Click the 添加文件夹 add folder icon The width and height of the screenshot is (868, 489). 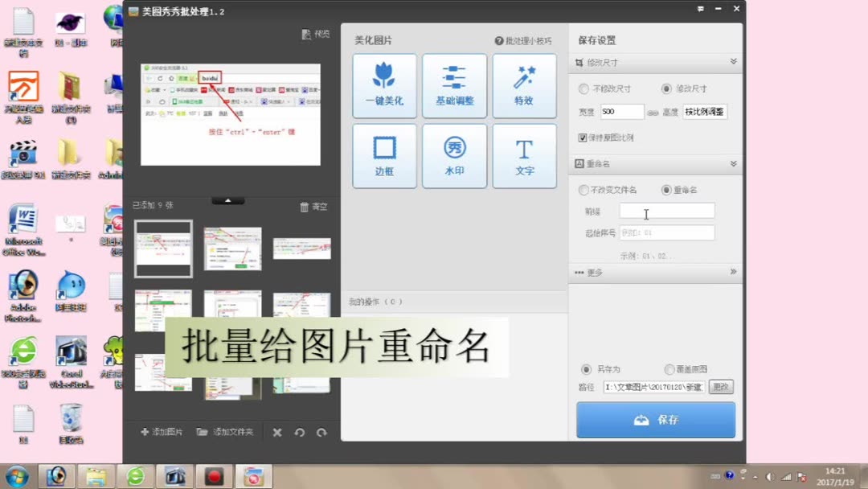223,432
